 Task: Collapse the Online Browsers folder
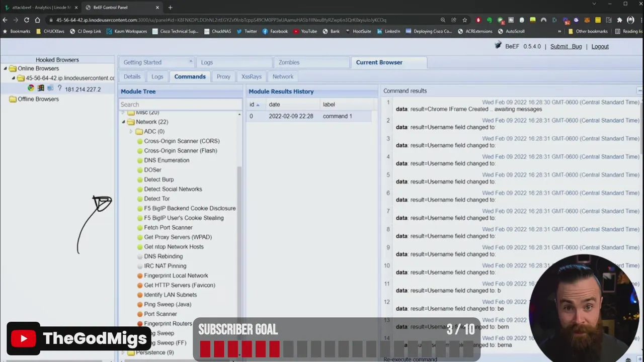[6, 68]
